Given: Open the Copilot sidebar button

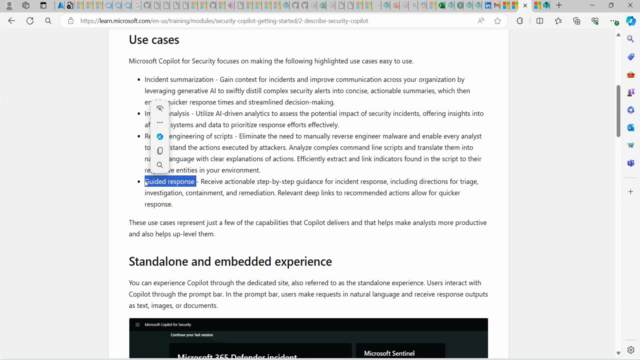Looking at the screenshot, I should pyautogui.click(x=631, y=21).
